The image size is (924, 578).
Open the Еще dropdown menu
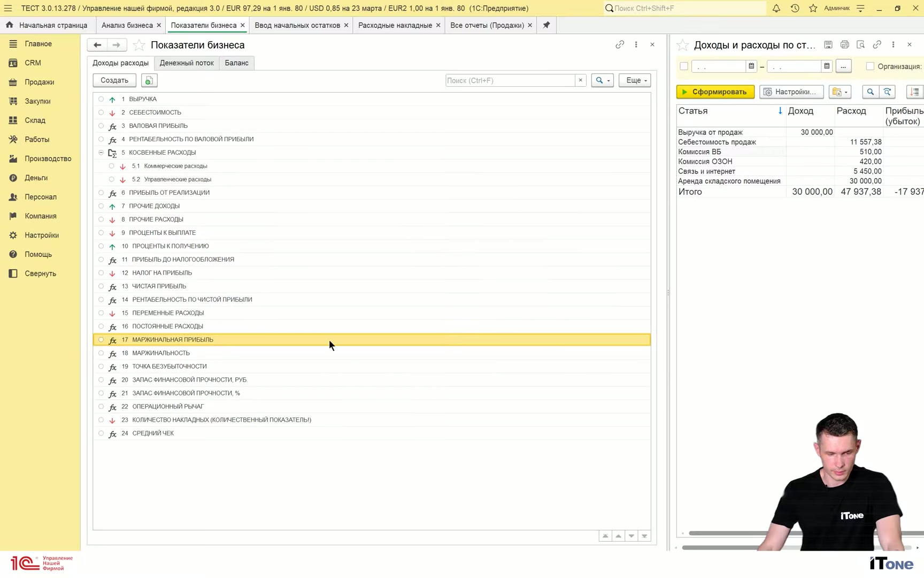tap(635, 80)
